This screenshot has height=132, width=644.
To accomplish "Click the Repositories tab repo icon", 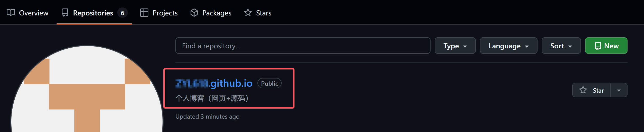I will pos(65,13).
